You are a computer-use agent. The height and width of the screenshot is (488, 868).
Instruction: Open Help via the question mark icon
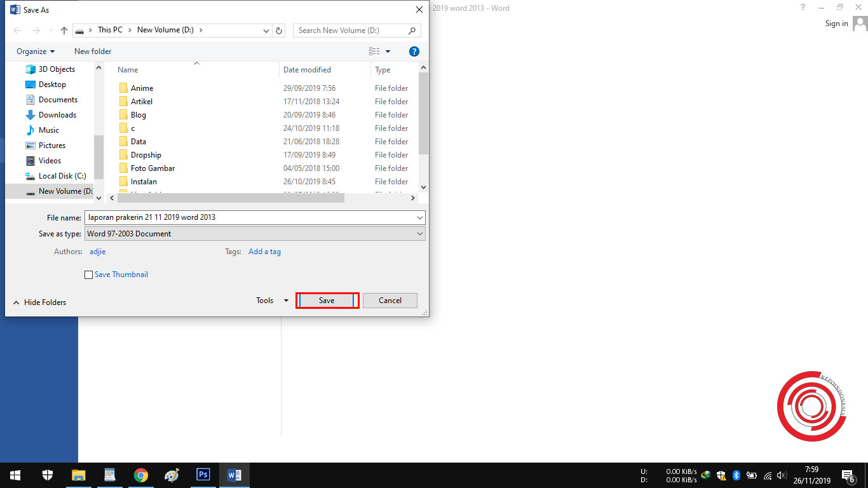click(x=414, y=51)
